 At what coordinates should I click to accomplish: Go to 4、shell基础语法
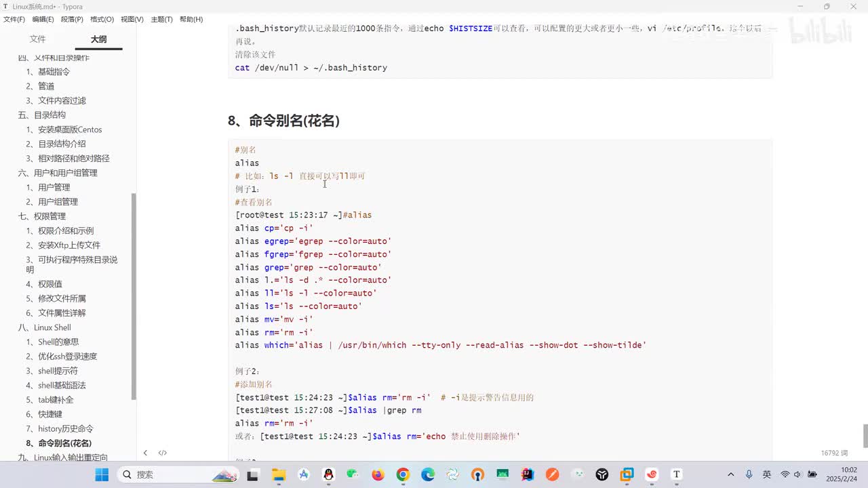coord(56,386)
